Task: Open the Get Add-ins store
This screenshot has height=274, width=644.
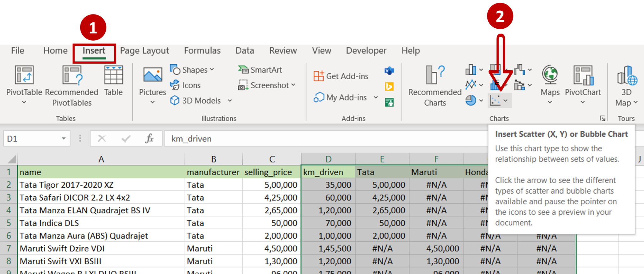Action: point(341,76)
